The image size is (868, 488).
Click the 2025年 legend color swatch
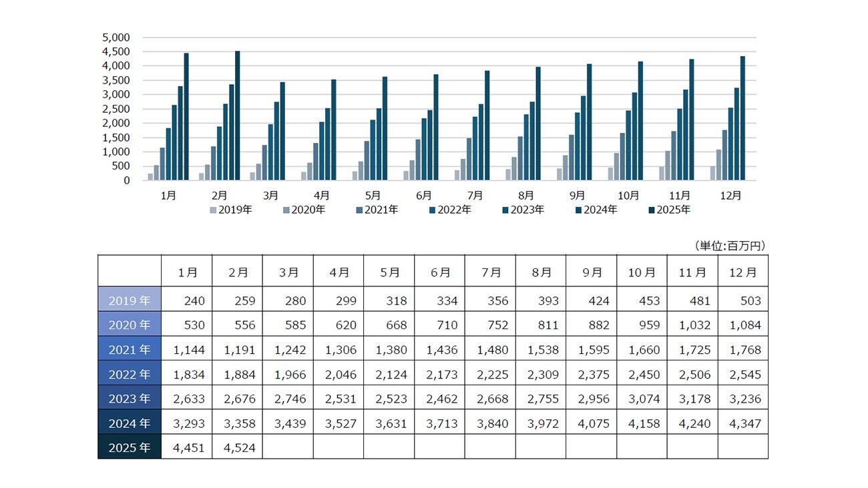652,210
